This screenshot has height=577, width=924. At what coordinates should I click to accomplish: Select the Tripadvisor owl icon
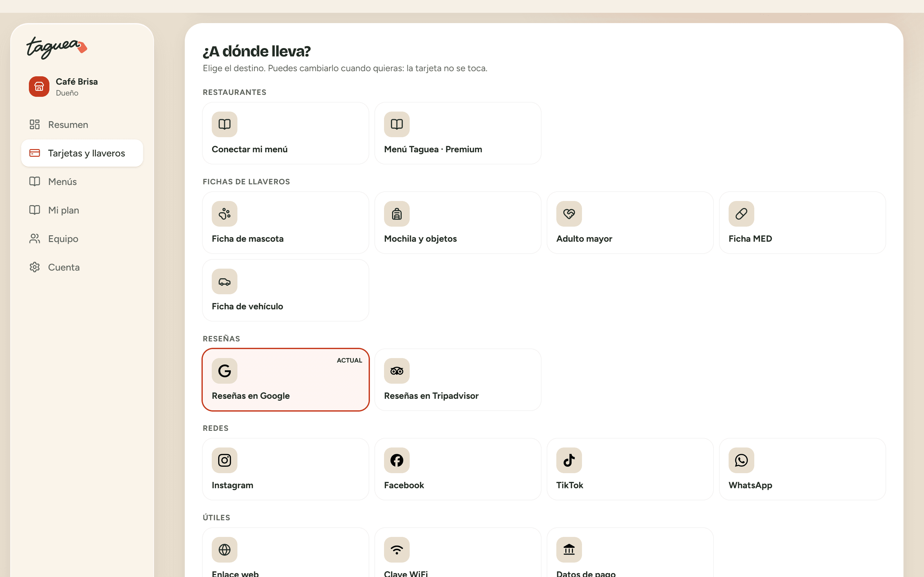click(397, 371)
